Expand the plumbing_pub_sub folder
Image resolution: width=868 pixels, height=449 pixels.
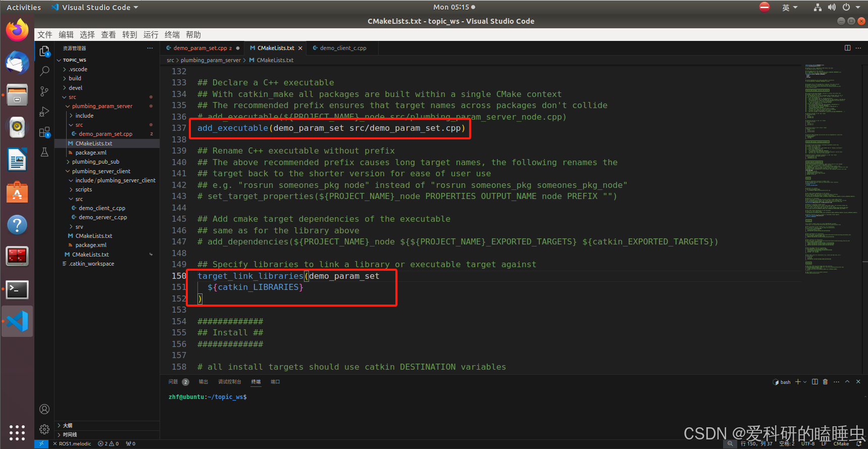107,162
